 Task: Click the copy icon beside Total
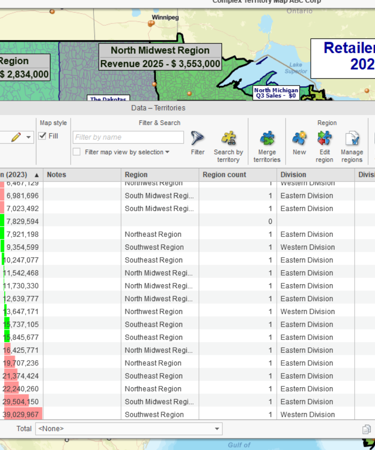pos(366,429)
